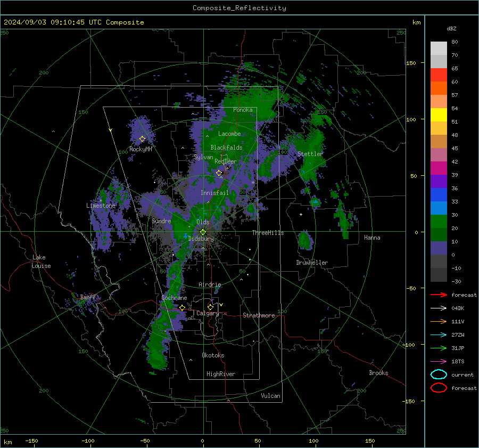This screenshot has height=448, width=479.
Task: Click the magenta 39 dBZ color swatch
Action: pyautogui.click(x=439, y=168)
